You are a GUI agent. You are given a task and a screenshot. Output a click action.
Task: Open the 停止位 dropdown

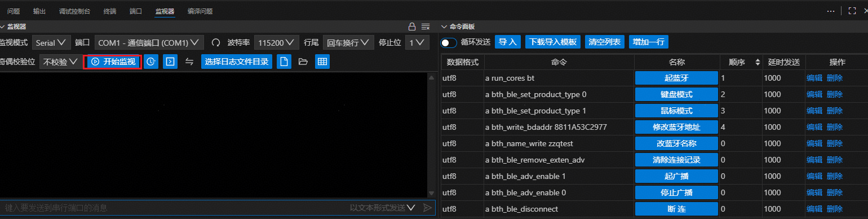(x=417, y=43)
